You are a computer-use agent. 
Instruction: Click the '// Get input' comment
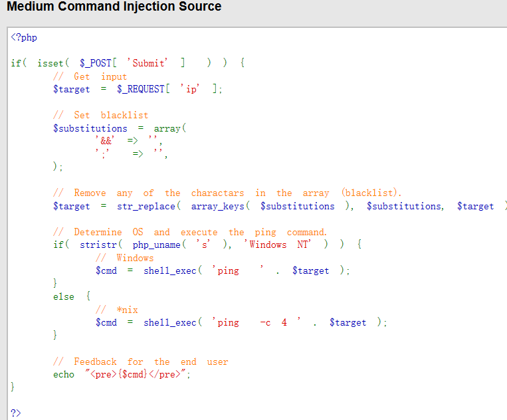(x=90, y=76)
